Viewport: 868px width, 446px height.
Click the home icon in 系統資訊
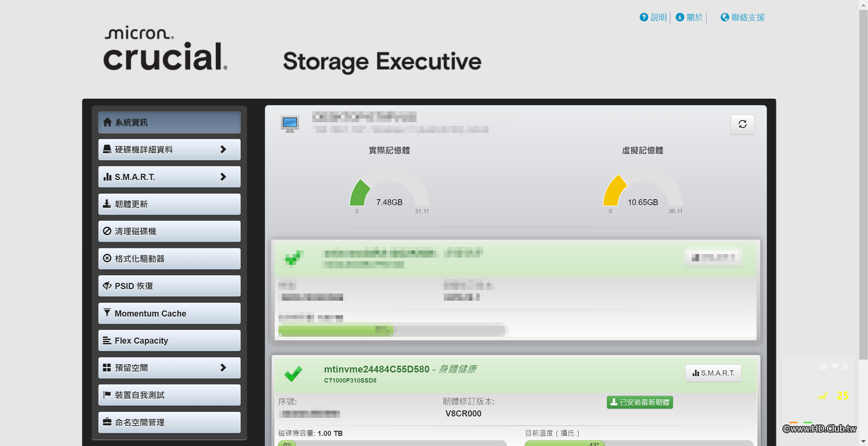pos(107,122)
